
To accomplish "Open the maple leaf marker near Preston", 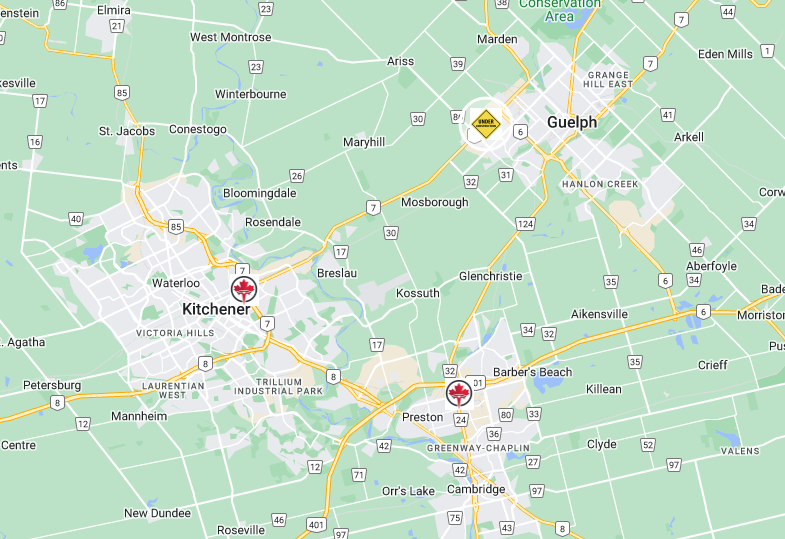I will click(x=459, y=394).
